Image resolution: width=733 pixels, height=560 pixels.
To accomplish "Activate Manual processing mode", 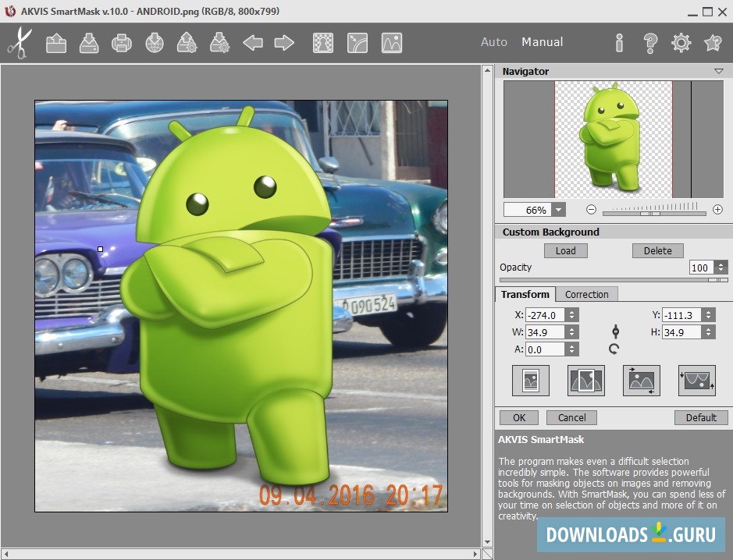I will coord(542,42).
